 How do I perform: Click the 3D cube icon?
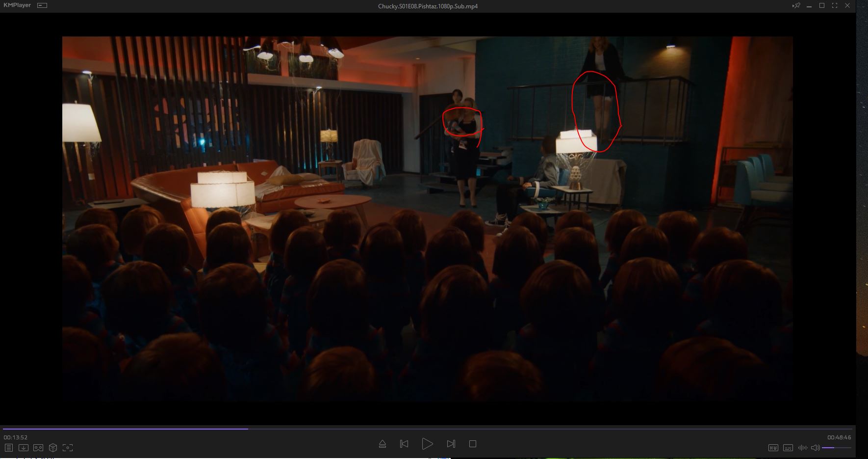click(x=53, y=448)
